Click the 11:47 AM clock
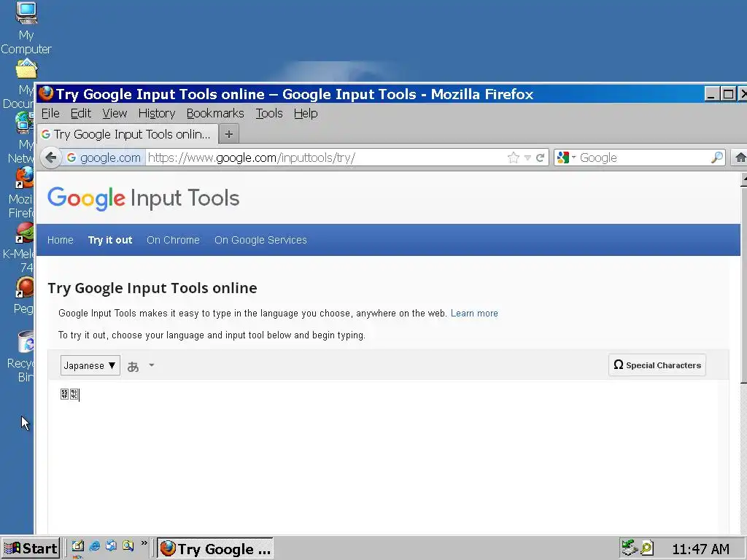The width and height of the screenshot is (747, 560). (x=700, y=549)
